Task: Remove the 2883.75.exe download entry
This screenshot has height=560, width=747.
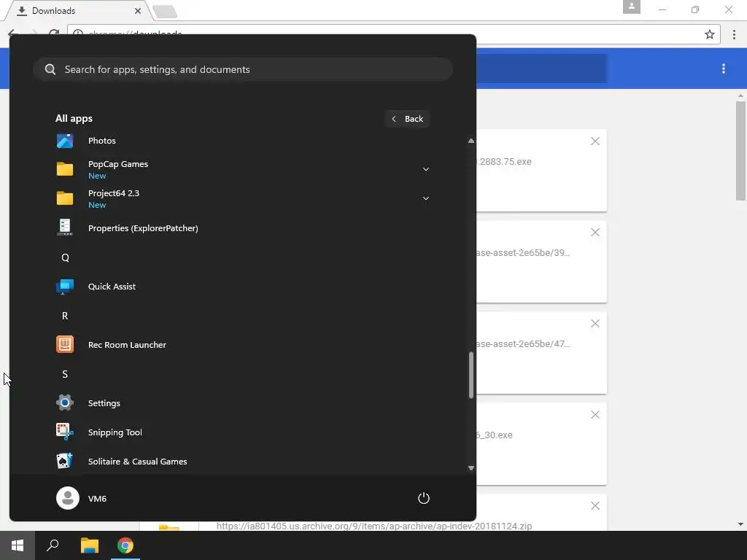Action: (x=595, y=141)
